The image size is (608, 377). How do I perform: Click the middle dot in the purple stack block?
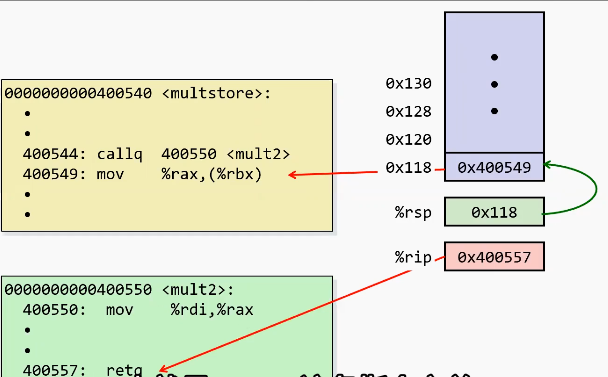point(494,84)
